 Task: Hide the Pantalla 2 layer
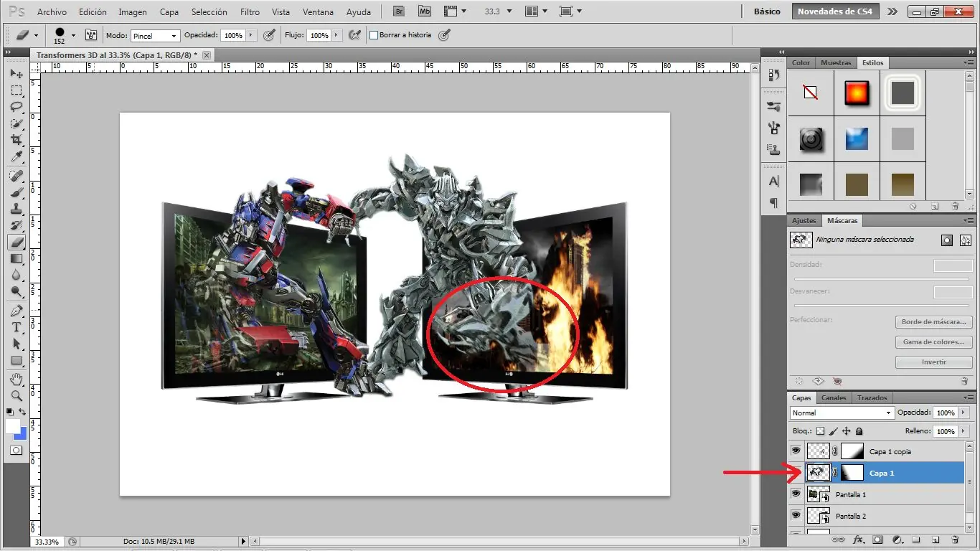pyautogui.click(x=796, y=516)
